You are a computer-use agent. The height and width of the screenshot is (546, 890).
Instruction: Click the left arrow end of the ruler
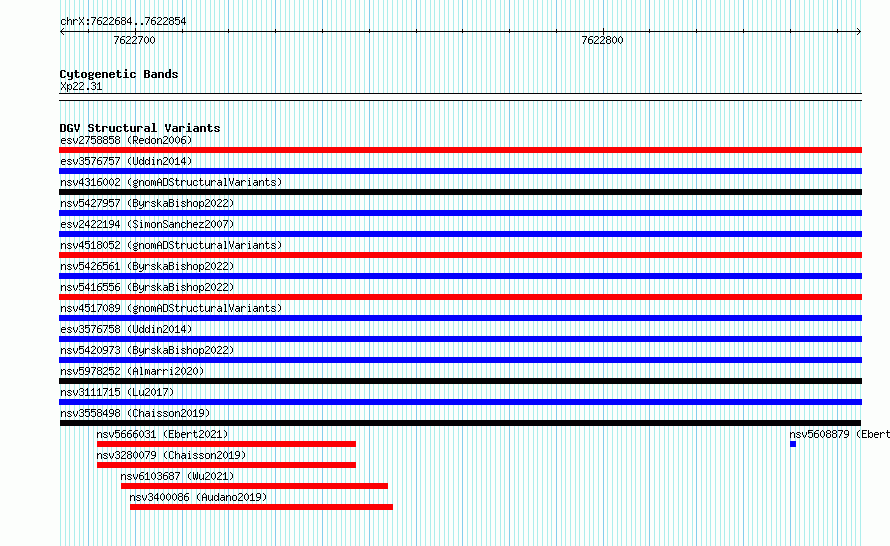click(x=62, y=32)
